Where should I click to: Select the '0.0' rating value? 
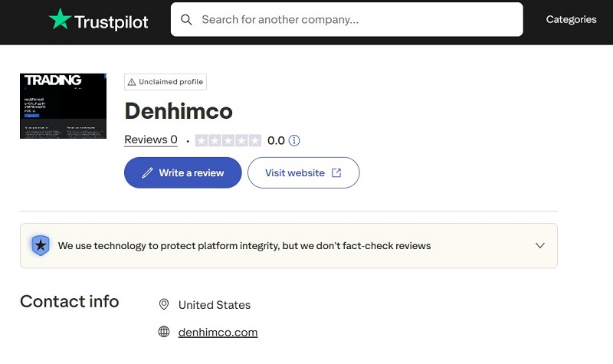tap(276, 140)
